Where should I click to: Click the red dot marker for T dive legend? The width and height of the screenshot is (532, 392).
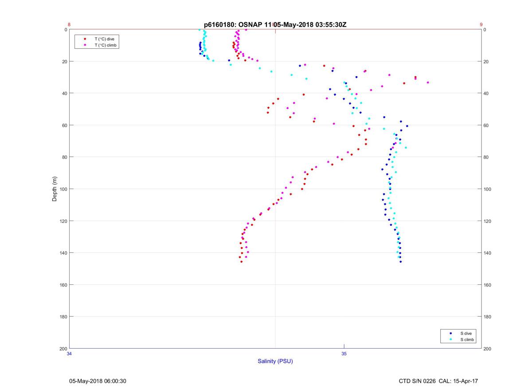85,39
